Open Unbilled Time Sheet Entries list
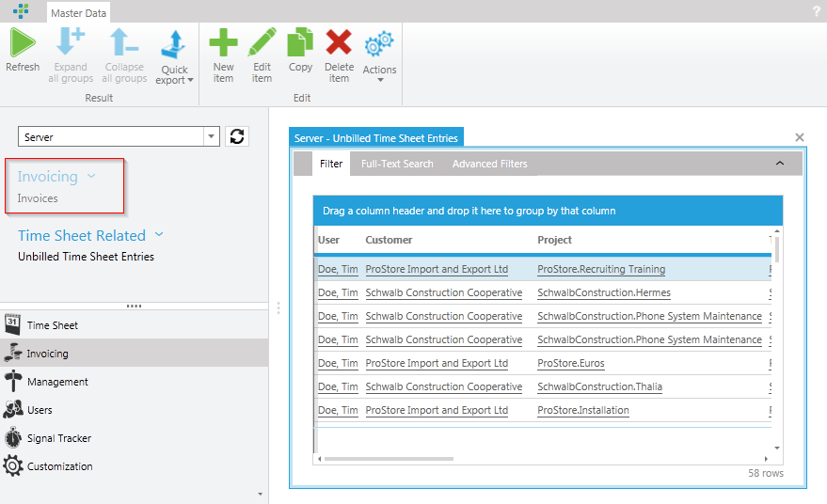This screenshot has height=504, width=827. 86,257
